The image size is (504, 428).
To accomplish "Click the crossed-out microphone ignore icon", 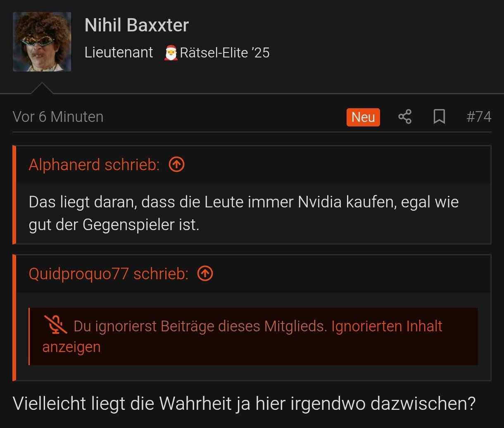I will pos(56,325).
